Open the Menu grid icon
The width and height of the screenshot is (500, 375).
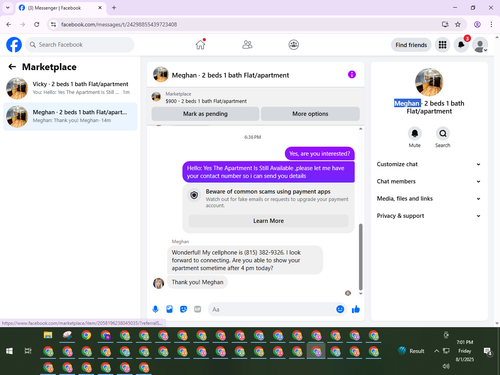pyautogui.click(x=442, y=45)
